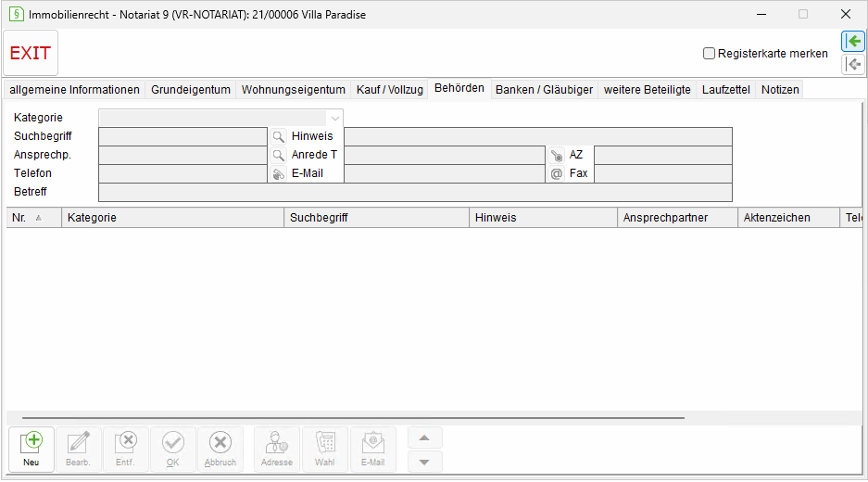
Task: Open weitere Beteiligte tab
Action: 648,90
